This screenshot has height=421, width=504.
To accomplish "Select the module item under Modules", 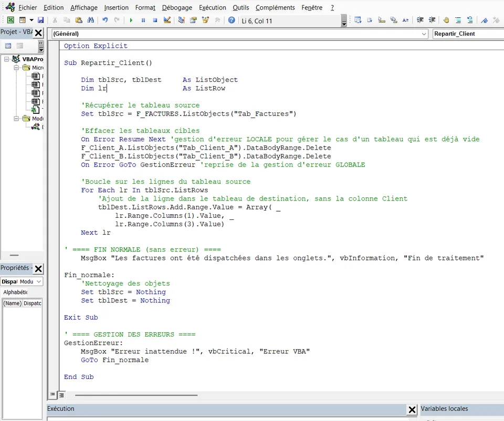I will point(37,127).
